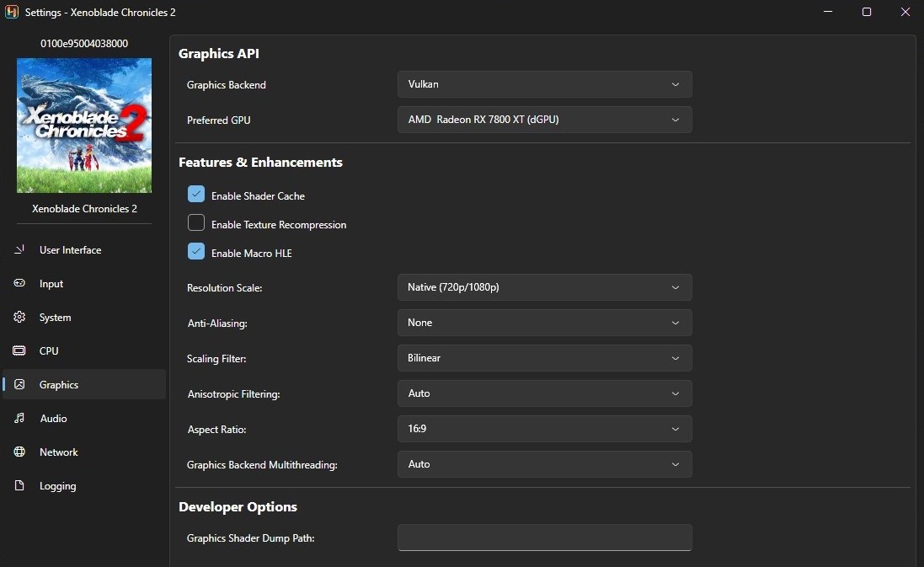Screen dimensions: 924x567
Task: Disable the Enable Shader Cache checkbox
Action: pyautogui.click(x=196, y=194)
